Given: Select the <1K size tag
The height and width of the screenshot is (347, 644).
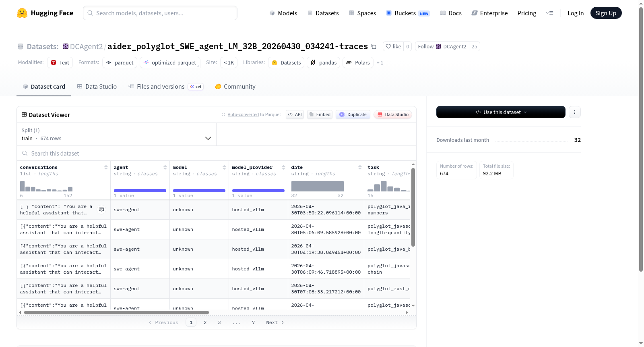Looking at the screenshot, I should (229, 62).
